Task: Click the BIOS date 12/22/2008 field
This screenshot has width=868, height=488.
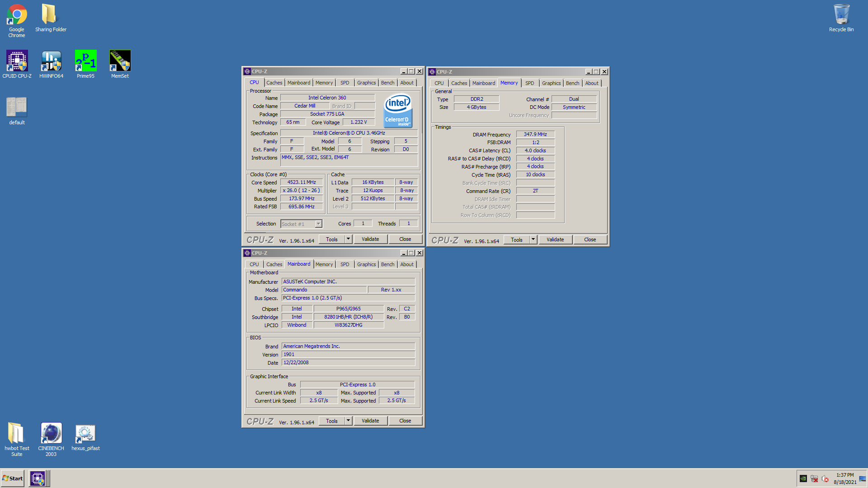Action: pyautogui.click(x=348, y=362)
